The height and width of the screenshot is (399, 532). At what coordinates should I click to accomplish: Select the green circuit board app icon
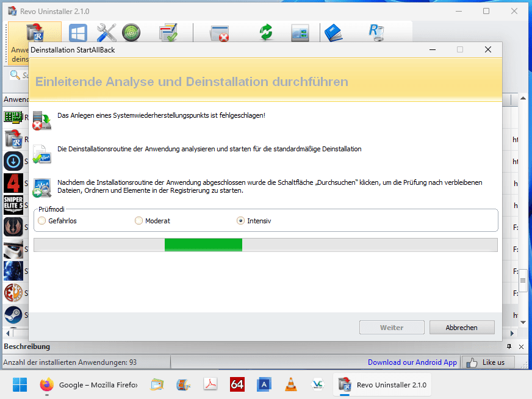point(13,117)
